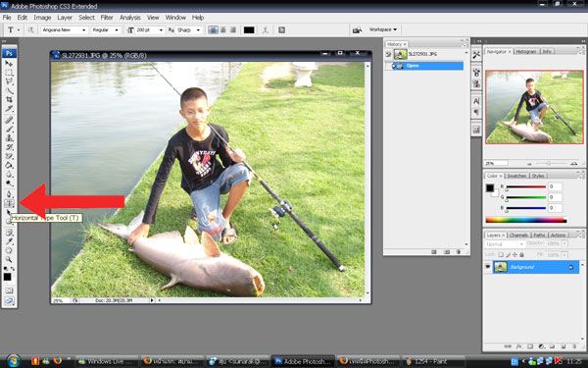This screenshot has width=588, height=368.
Task: Click the Ps logo atop the toolbox
Action: 9,53
